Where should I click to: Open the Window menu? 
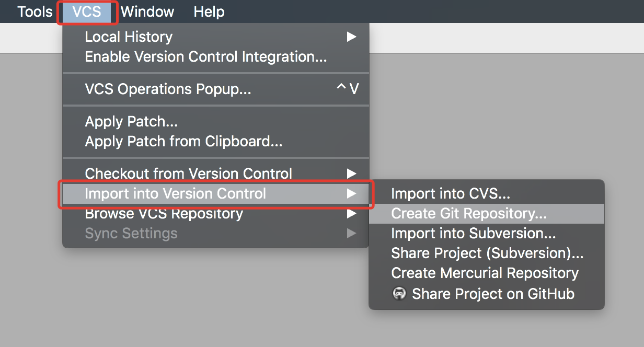147,11
